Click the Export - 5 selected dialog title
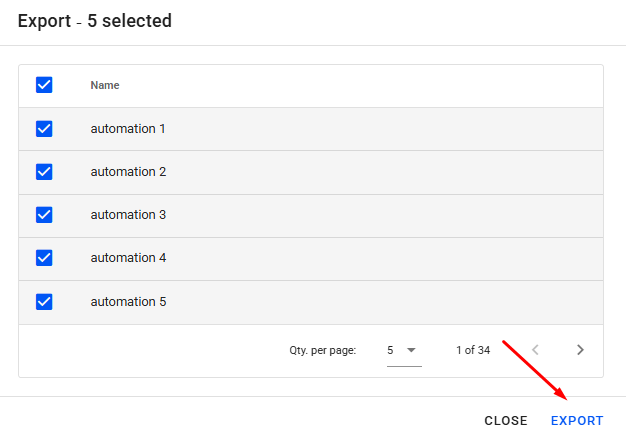 (x=95, y=21)
